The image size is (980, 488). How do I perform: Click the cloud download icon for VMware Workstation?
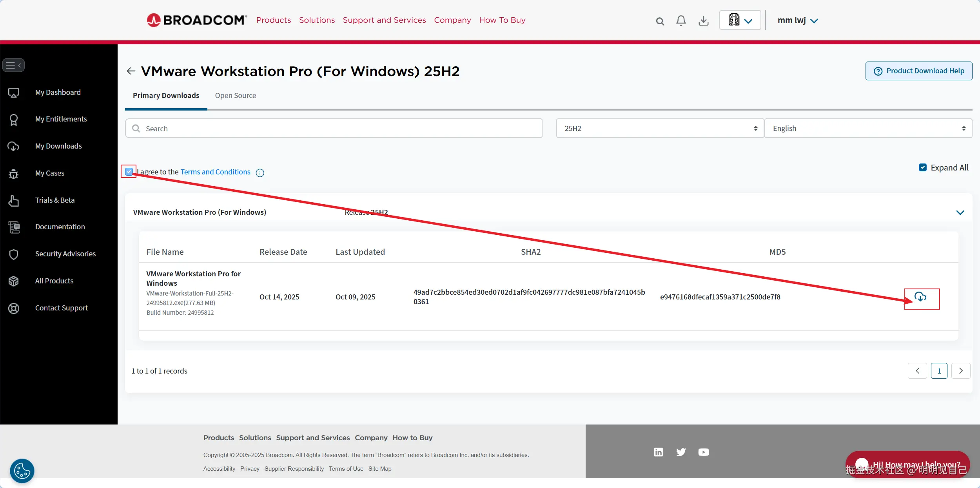[x=920, y=297]
